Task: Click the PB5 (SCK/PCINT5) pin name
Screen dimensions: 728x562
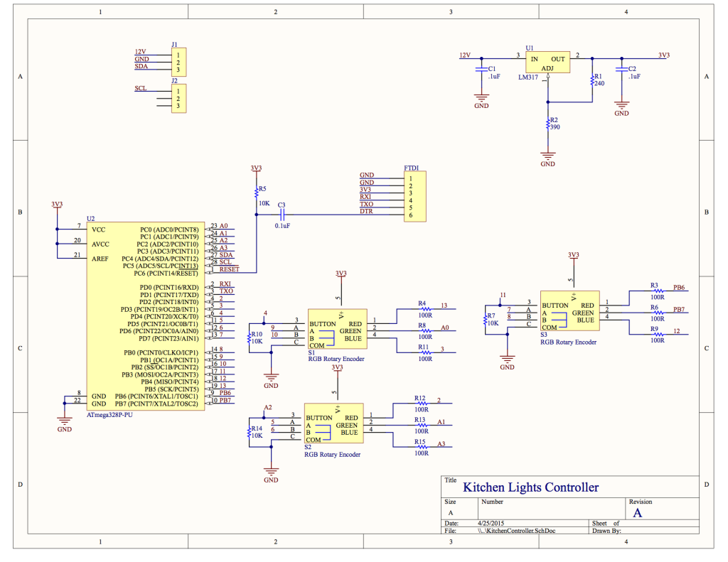Action: 171,389
